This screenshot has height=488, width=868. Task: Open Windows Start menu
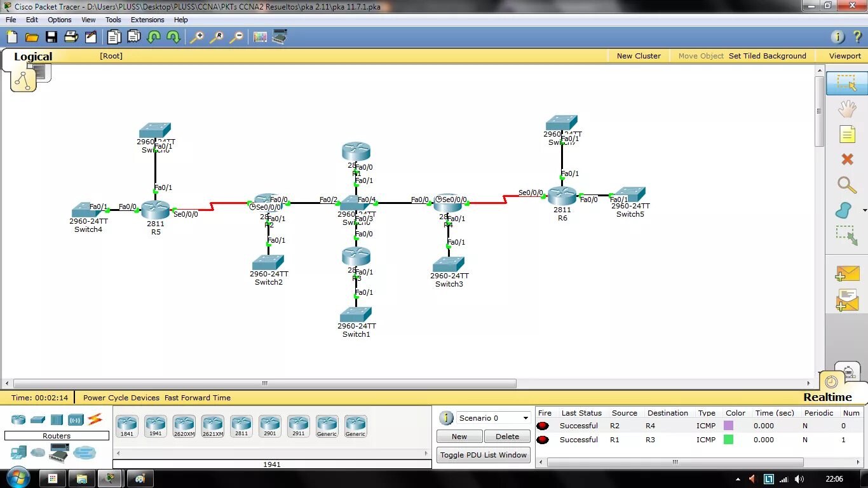[x=17, y=478]
